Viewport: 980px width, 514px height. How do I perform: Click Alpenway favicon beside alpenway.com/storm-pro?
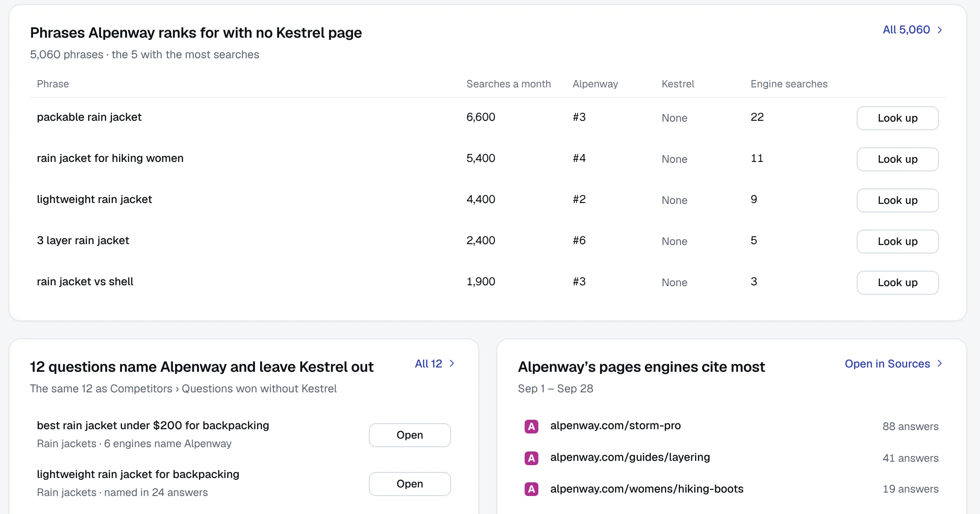[532, 426]
